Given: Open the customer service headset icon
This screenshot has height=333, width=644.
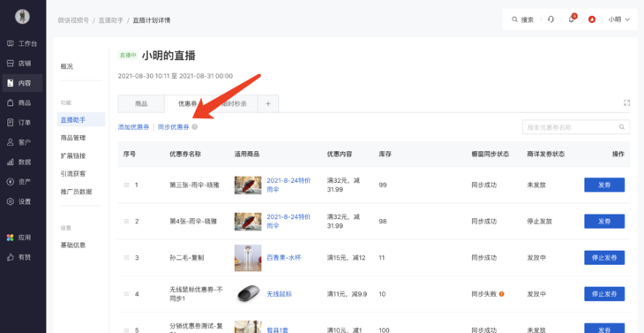Looking at the screenshot, I should 550,19.
